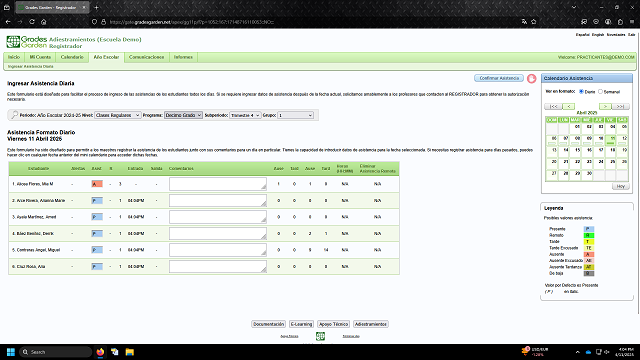The width and height of the screenshot is (640, 360).
Task: Select the Semanal format radio button
Action: point(600,91)
